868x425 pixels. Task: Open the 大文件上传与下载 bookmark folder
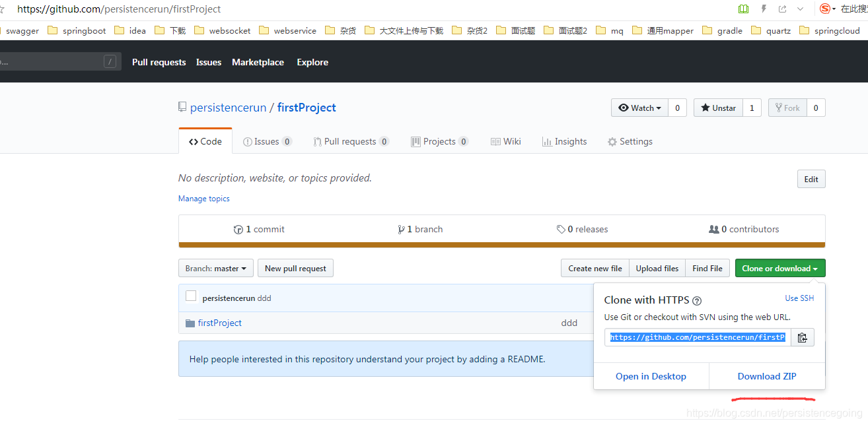point(404,30)
